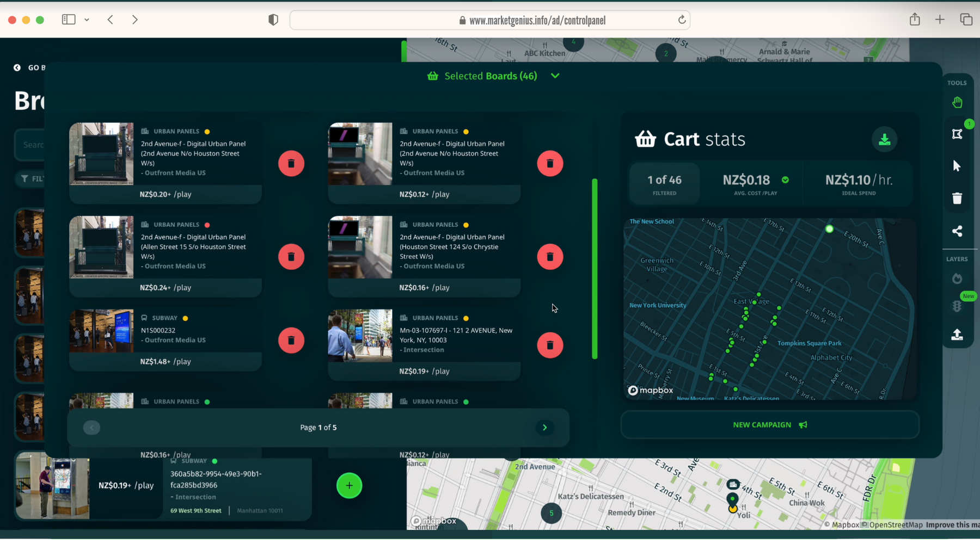Select the area selection tool
The width and height of the screenshot is (980, 544).
(957, 134)
